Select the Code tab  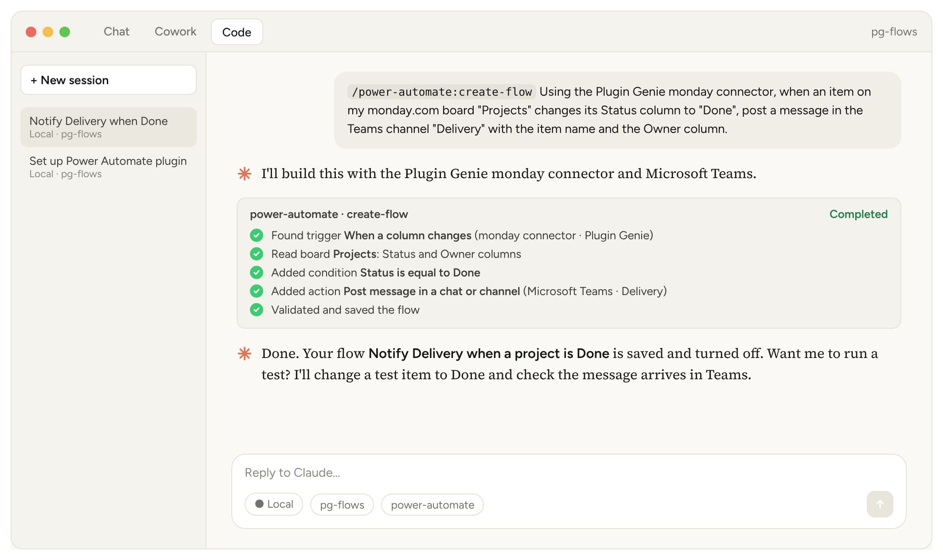point(237,32)
